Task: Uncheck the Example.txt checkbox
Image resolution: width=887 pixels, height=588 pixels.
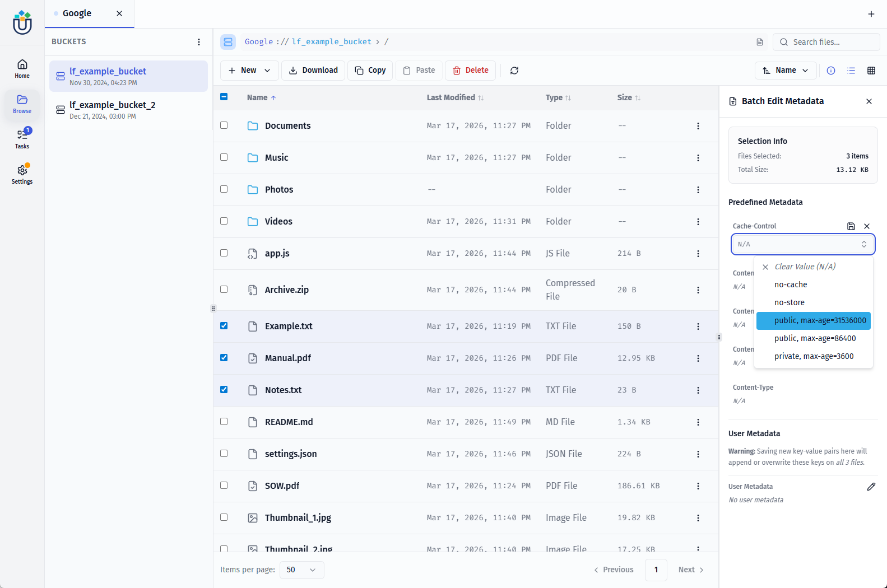Action: [x=224, y=326]
